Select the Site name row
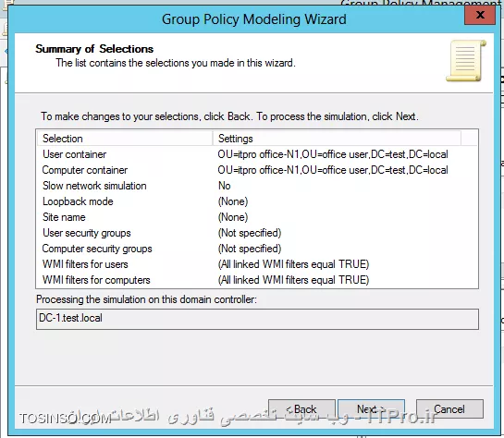 pos(257,217)
